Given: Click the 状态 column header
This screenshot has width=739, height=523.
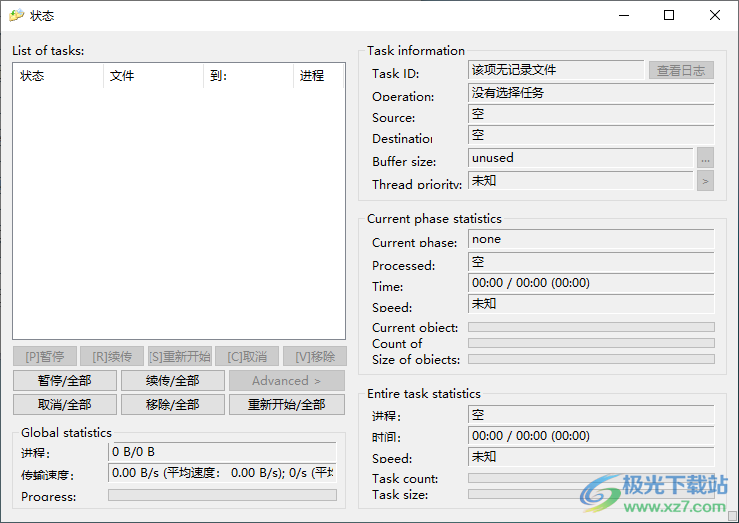Looking at the screenshot, I should pyautogui.click(x=58, y=75).
